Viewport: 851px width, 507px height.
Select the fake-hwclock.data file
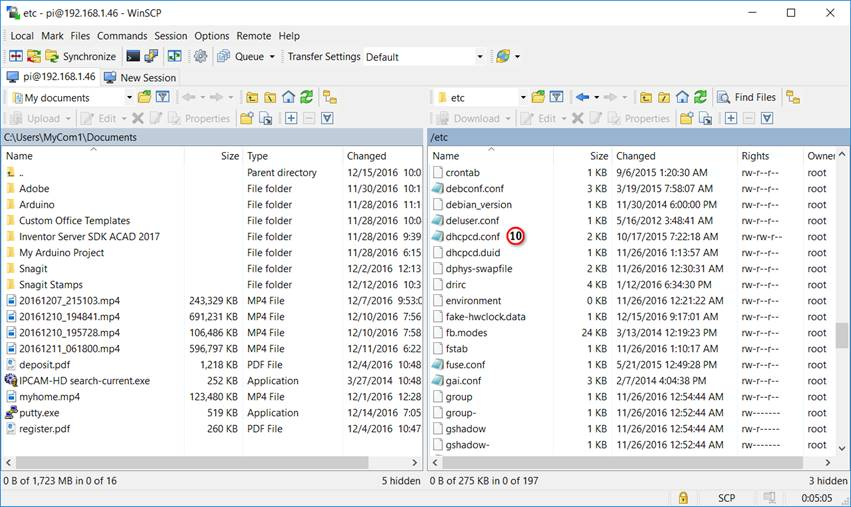coord(485,316)
